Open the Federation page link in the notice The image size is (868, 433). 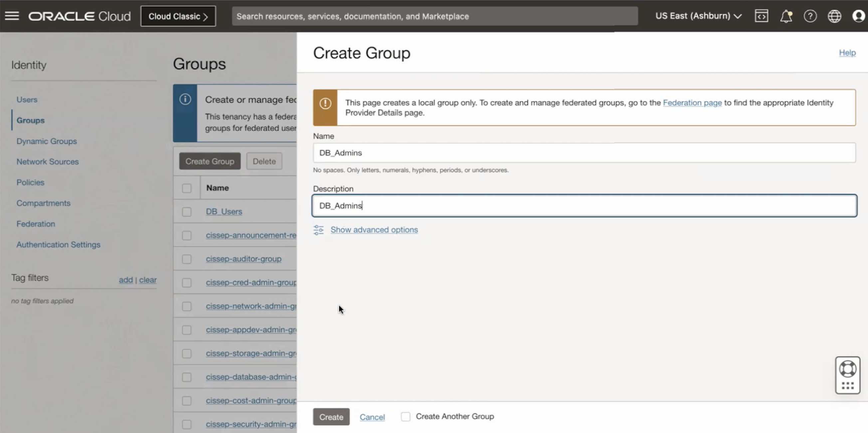pyautogui.click(x=692, y=103)
